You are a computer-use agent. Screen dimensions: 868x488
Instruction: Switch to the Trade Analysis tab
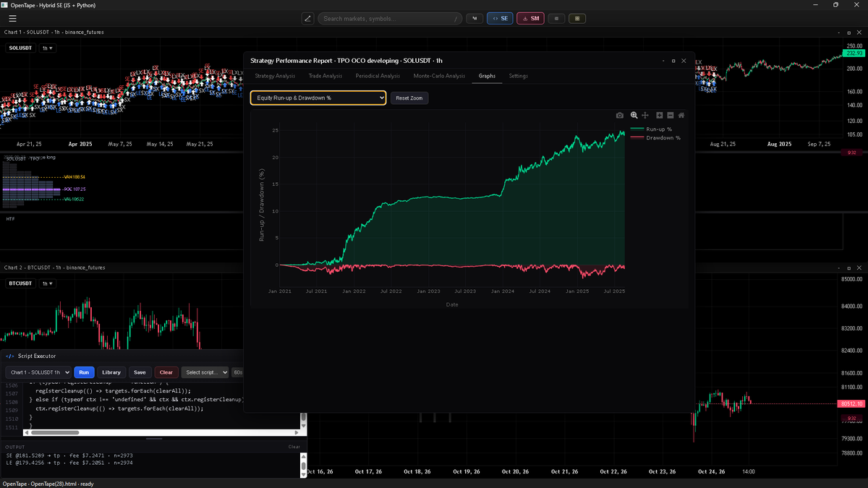point(325,76)
